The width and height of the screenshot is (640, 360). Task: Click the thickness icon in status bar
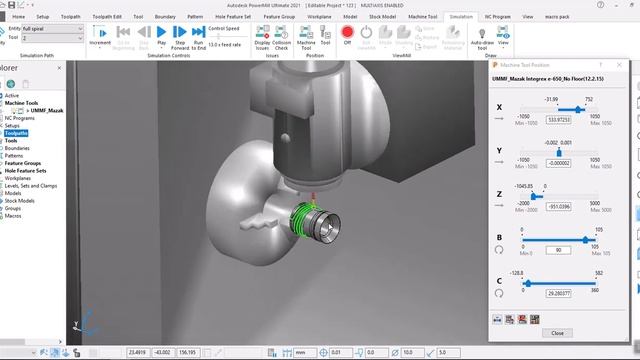360,353
